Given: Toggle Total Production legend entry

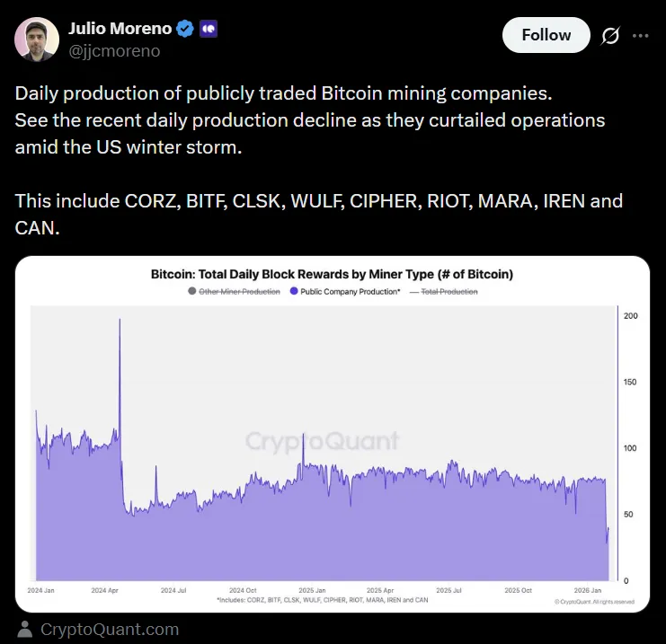Looking at the screenshot, I should click(x=443, y=292).
